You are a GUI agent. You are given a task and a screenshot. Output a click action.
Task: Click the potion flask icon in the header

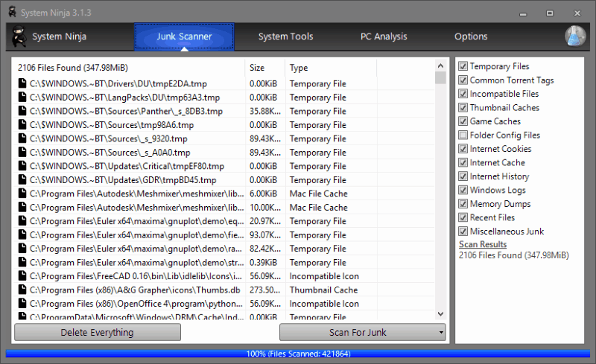coord(575,36)
